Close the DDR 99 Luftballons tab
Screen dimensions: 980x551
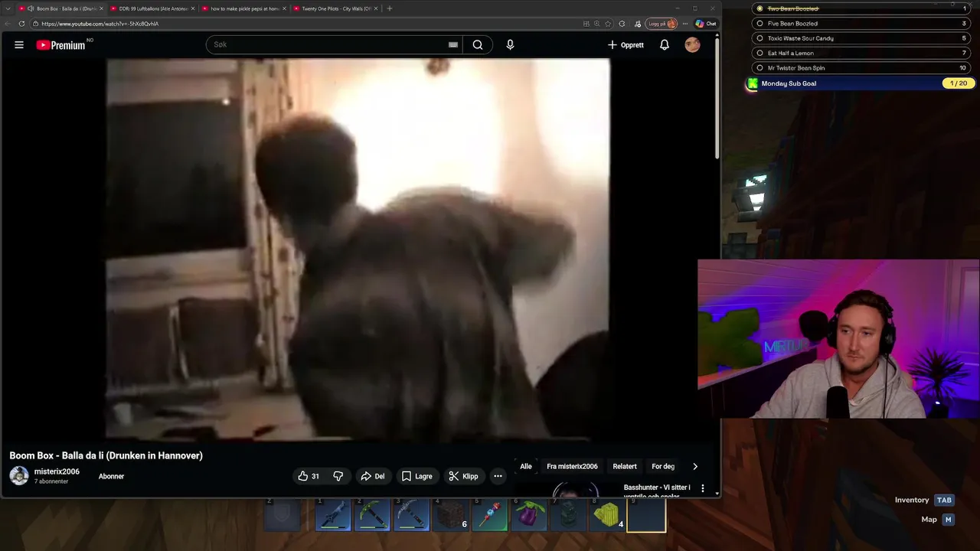pyautogui.click(x=193, y=8)
